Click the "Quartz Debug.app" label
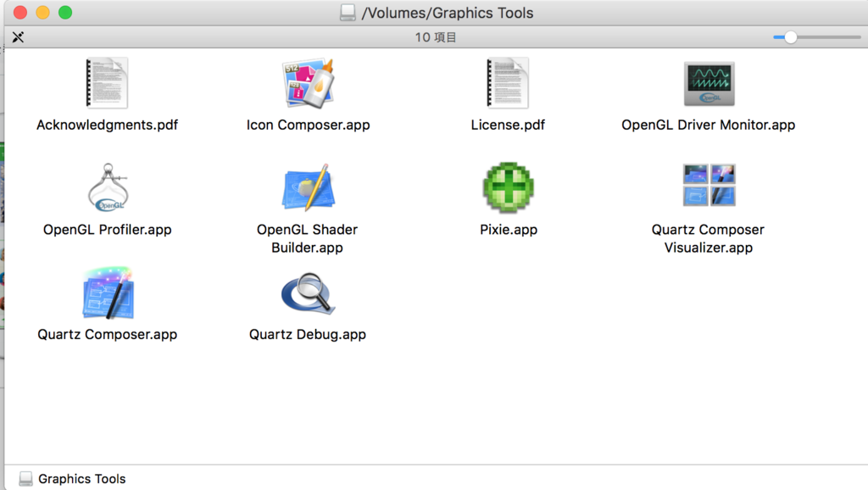 click(308, 334)
